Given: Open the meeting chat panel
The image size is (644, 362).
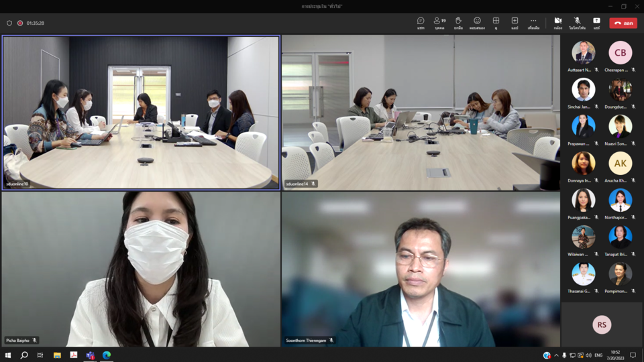Looking at the screenshot, I should [x=421, y=23].
